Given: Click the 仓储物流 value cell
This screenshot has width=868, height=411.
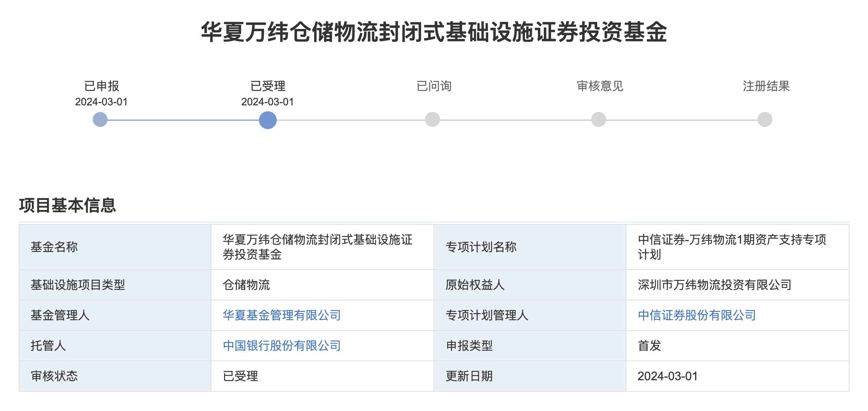Looking at the screenshot, I should 322,285.
